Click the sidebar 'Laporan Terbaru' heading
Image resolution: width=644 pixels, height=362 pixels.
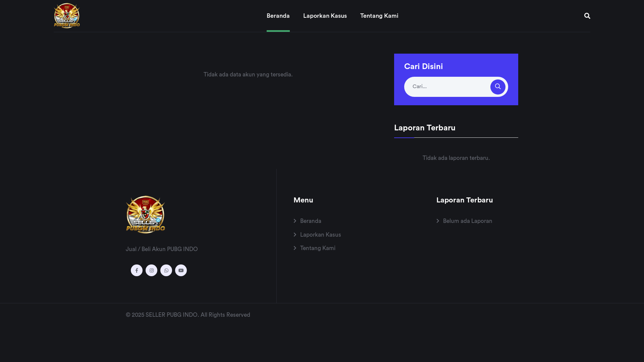(x=425, y=128)
